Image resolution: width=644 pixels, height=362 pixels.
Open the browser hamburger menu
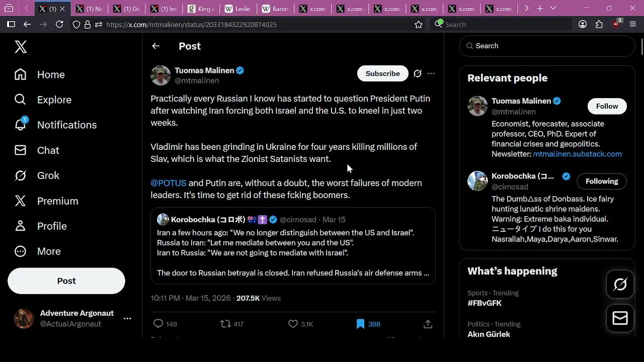[633, 24]
